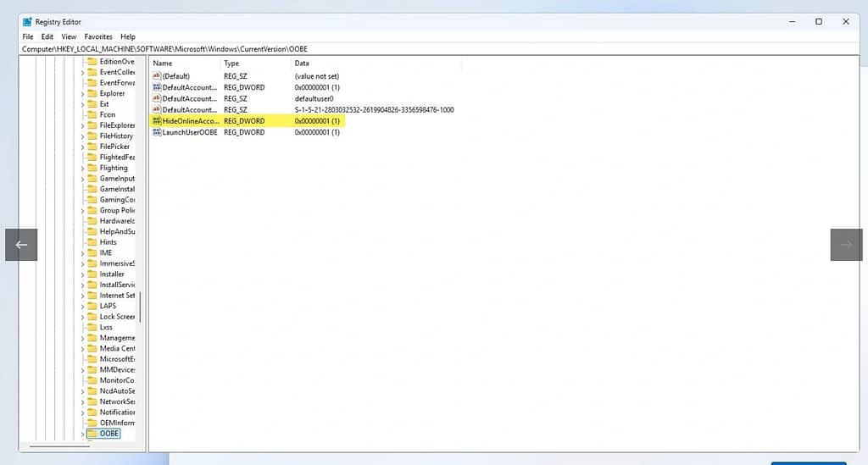Expand the FileExplorer tree node
The image size is (868, 465).
pyautogui.click(x=82, y=126)
